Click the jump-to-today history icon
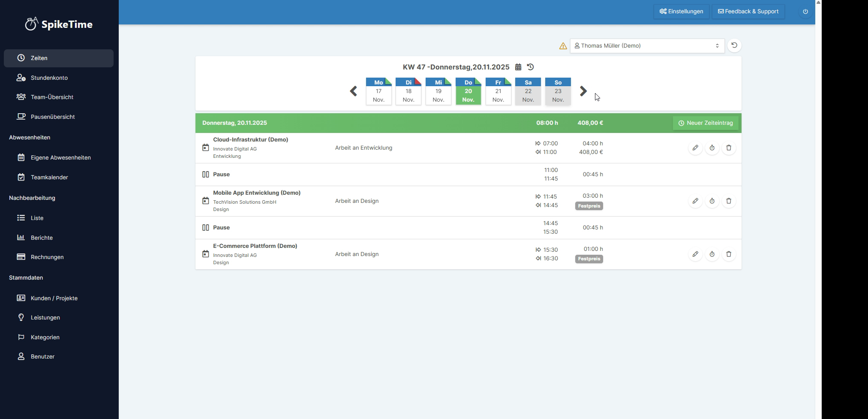The width and height of the screenshot is (868, 419). 530,67
